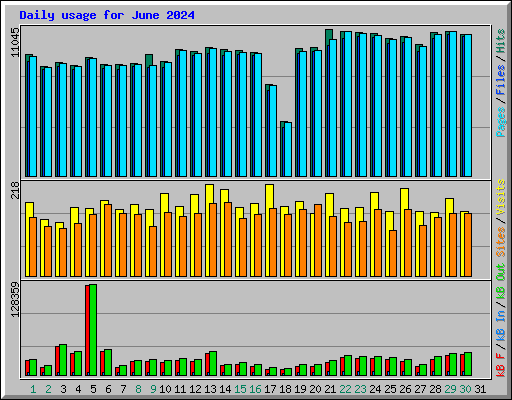Click day 16 on the date axis
The width and height of the screenshot is (512, 400).
tap(255, 389)
